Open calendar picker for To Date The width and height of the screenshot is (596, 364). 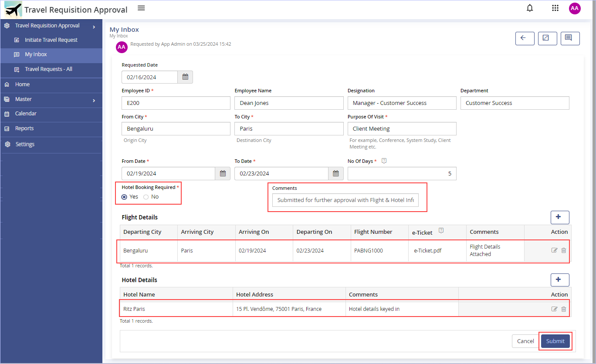coord(335,173)
